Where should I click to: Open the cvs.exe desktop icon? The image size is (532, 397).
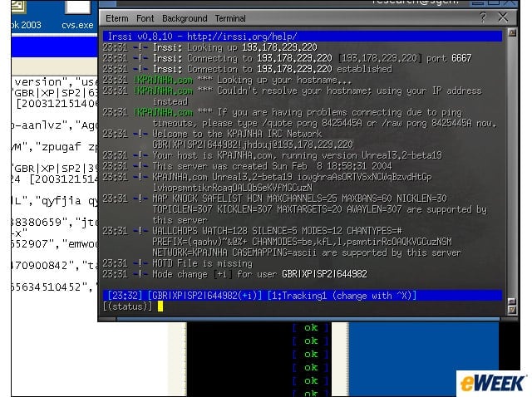(x=77, y=15)
